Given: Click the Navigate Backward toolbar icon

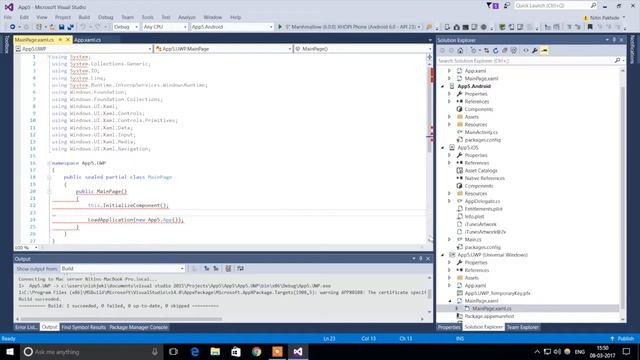Looking at the screenshot, I should (13, 27).
